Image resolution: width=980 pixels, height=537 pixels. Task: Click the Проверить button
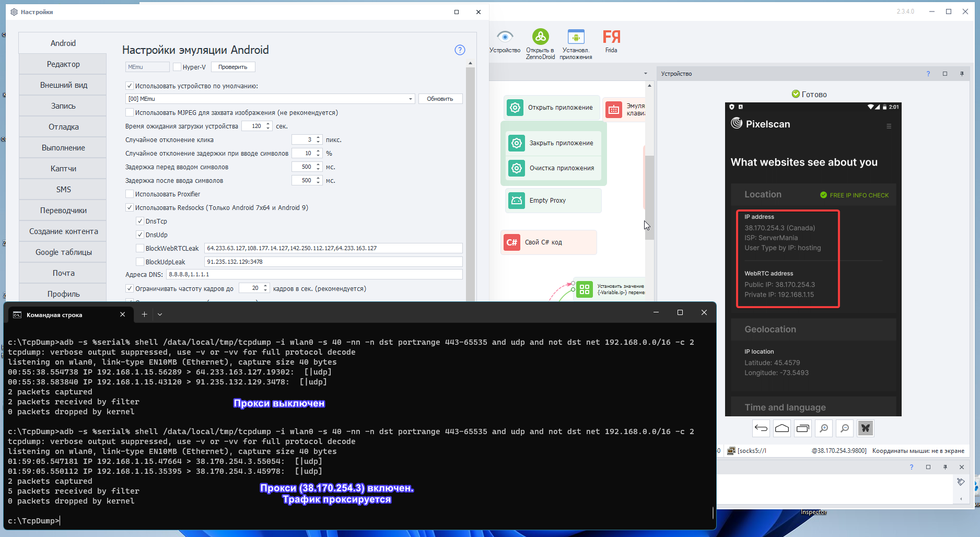pyautogui.click(x=233, y=67)
